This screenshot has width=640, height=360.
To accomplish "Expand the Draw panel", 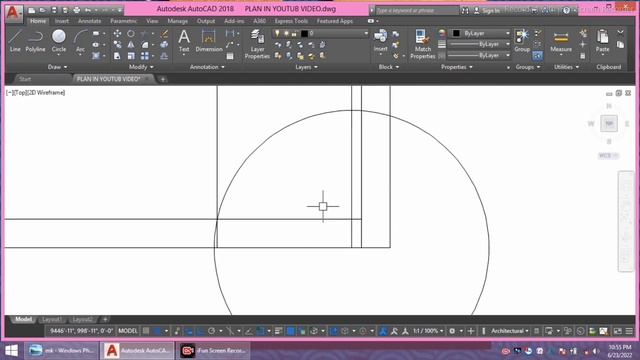I will [58, 67].
